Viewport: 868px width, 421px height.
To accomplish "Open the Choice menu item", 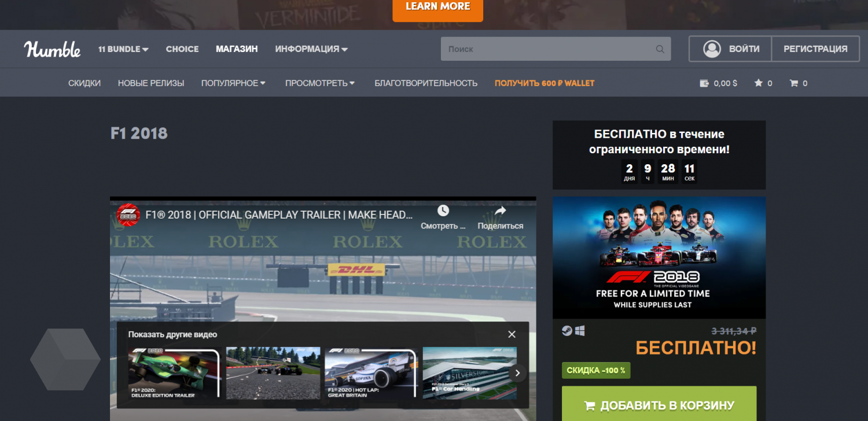I will click(x=182, y=49).
